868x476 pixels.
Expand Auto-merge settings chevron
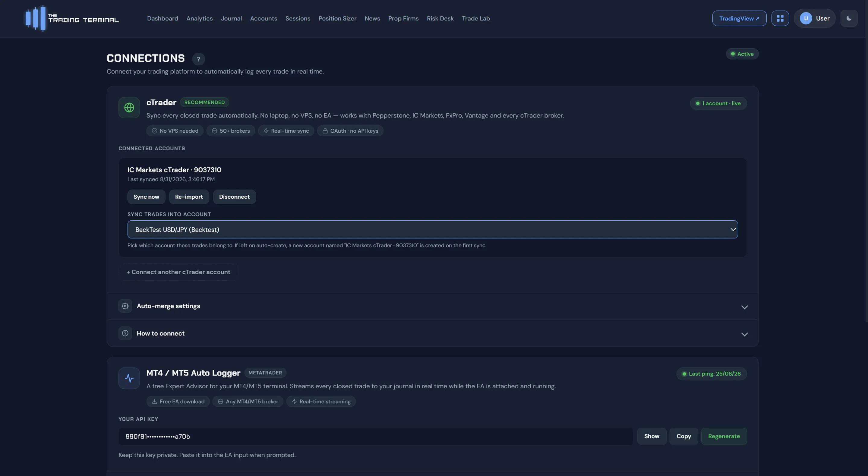pos(744,307)
